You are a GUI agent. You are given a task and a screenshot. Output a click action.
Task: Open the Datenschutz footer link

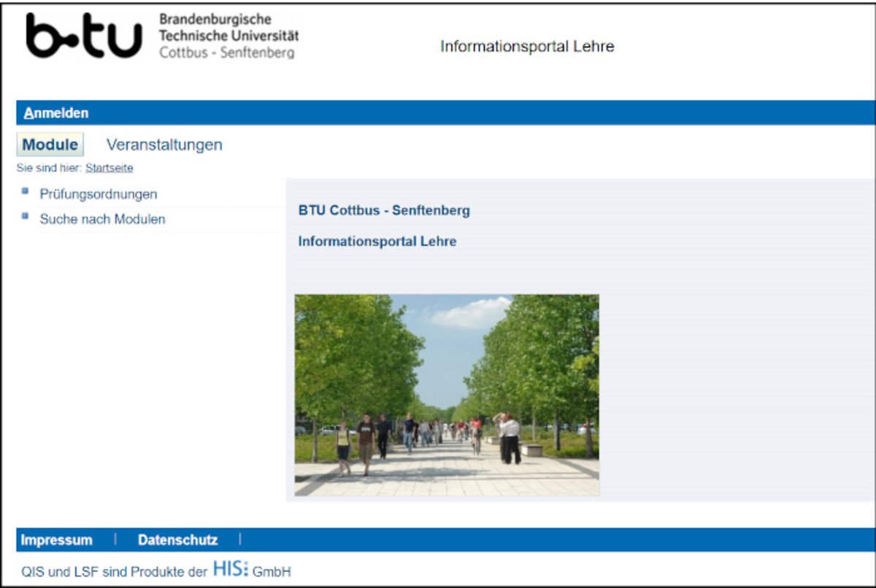click(x=177, y=541)
